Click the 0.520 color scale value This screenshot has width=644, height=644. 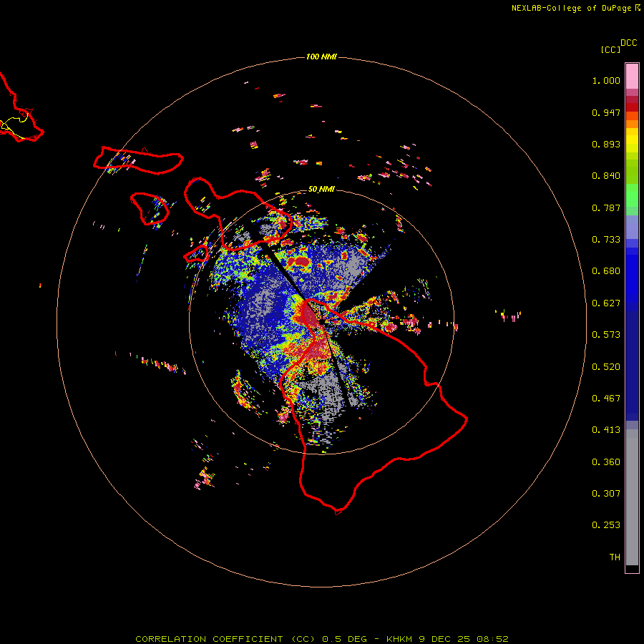click(x=606, y=367)
